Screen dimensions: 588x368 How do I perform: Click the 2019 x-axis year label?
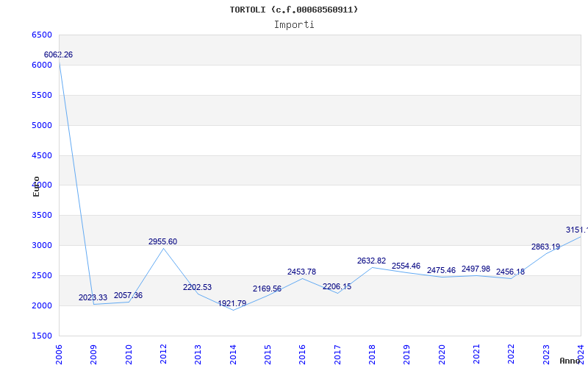407,355
